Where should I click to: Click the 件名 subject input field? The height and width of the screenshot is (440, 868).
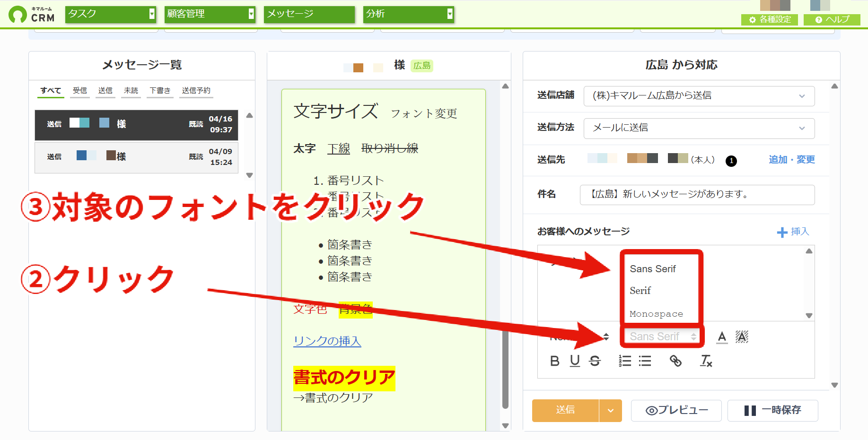point(697,195)
